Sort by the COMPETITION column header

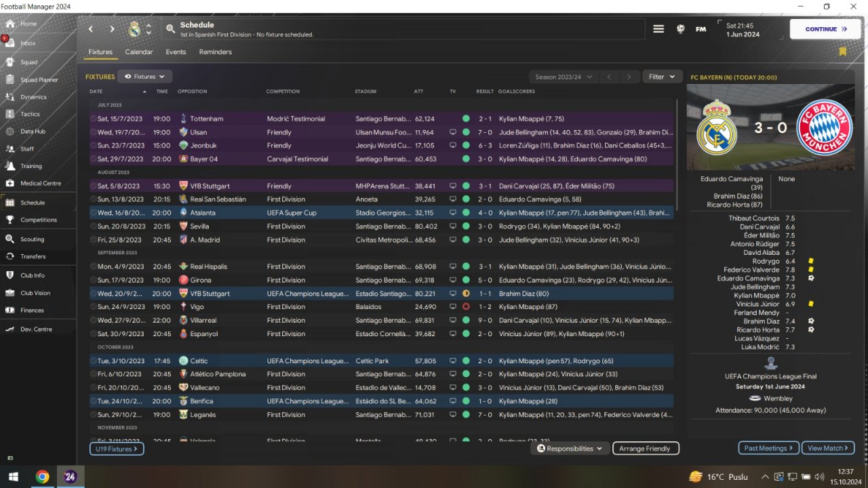(x=283, y=91)
